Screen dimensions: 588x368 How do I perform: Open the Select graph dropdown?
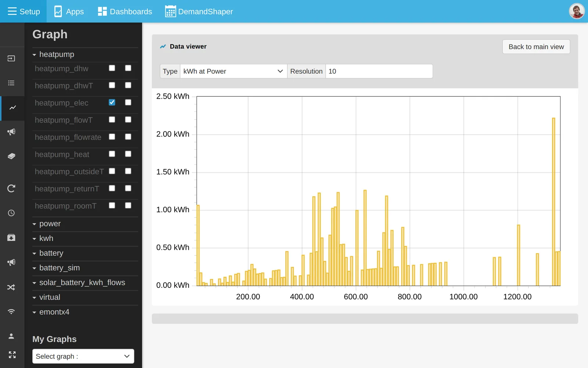coord(83,356)
